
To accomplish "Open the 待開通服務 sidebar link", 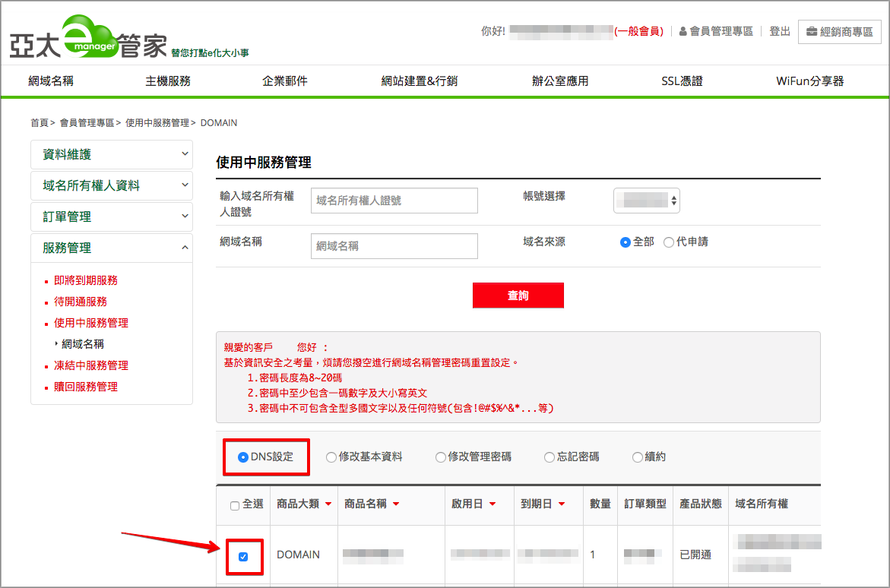I will (x=81, y=302).
